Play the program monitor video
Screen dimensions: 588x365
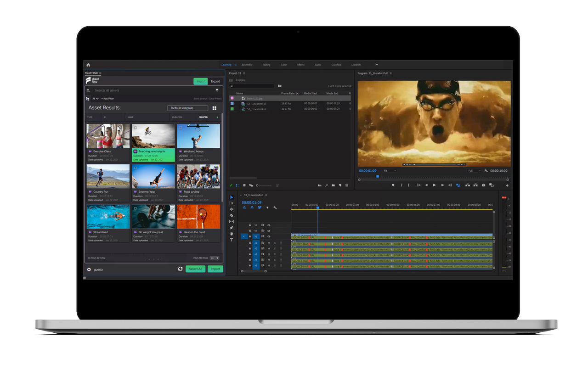[x=434, y=185]
